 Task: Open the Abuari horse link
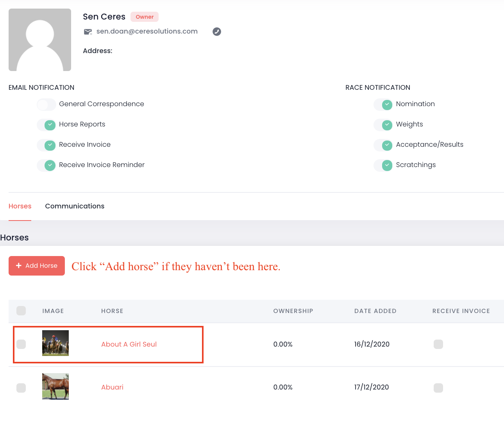(x=112, y=387)
